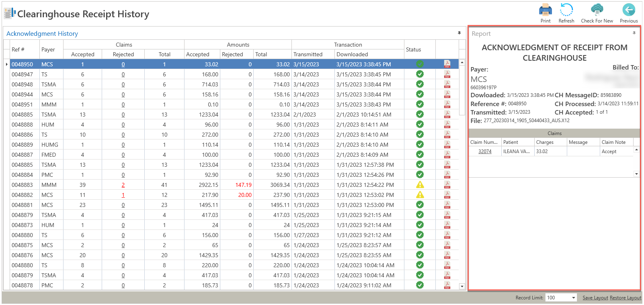Sort claims by Claim Note header
The height and width of the screenshot is (305, 644).
616,142
